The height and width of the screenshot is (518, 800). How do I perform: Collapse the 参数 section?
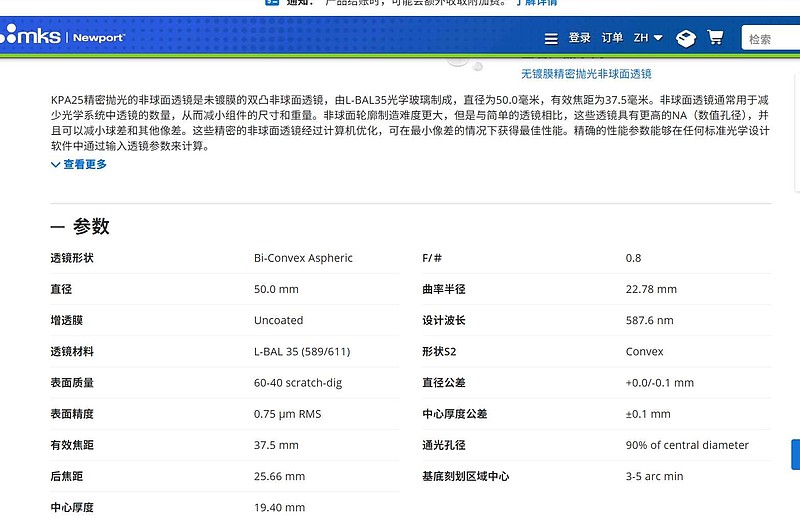pos(80,226)
